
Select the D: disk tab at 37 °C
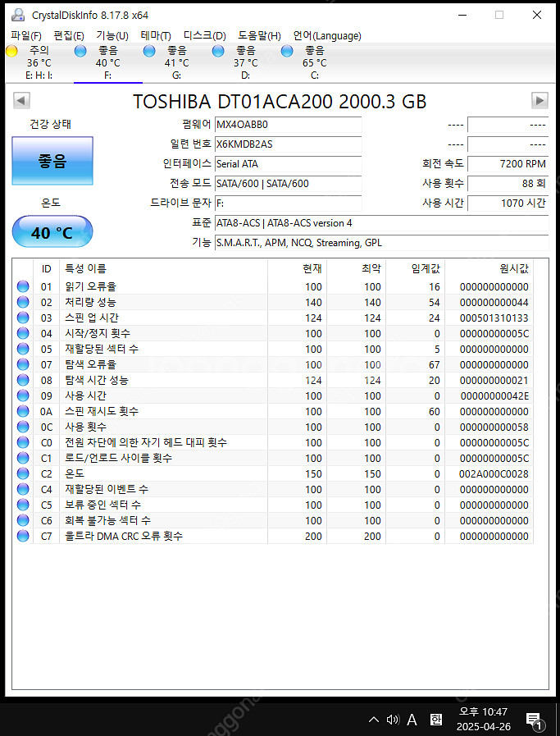point(246,62)
